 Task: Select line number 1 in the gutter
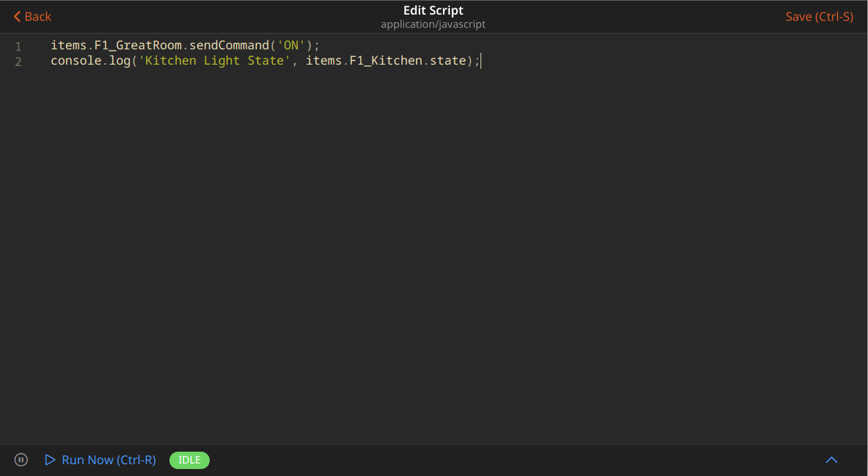coord(18,44)
